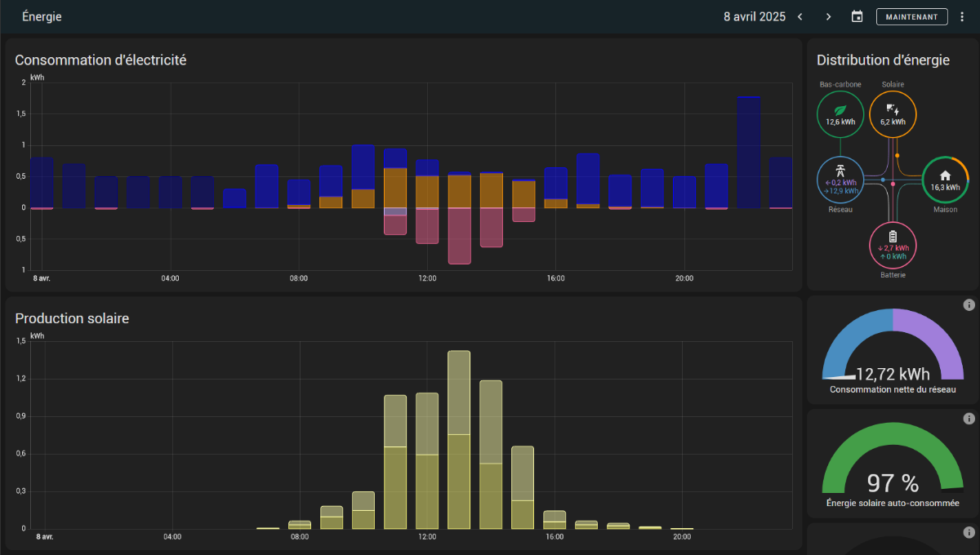Click the Consommation d'électricité card title
980x555 pixels.
click(x=100, y=60)
